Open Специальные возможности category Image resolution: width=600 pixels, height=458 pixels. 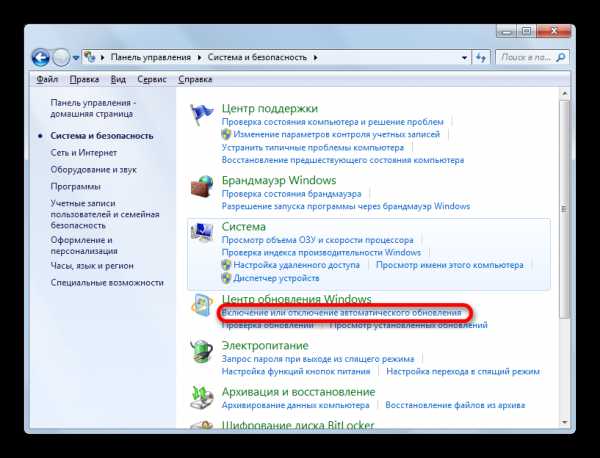107,283
